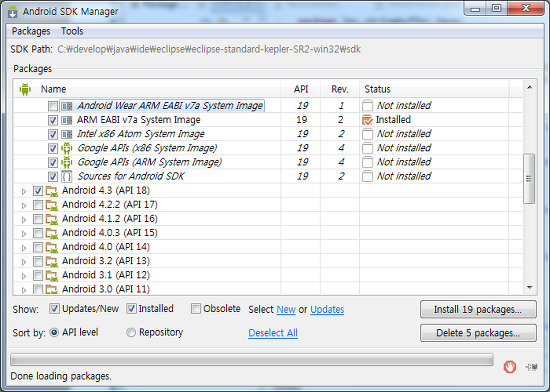Screen dimensions: 550x392
Task: Click the Android 4.2.2 (API 17) folder icon
Action: [52, 205]
